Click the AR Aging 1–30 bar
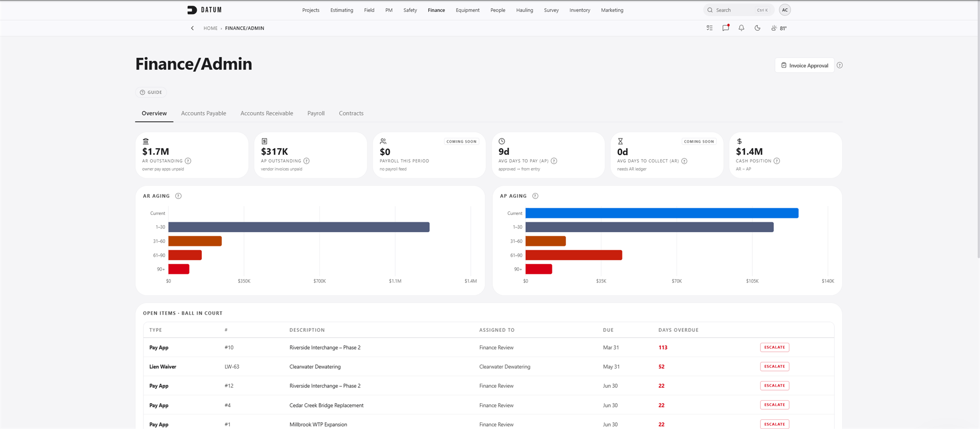This screenshot has width=980, height=429. coord(299,227)
